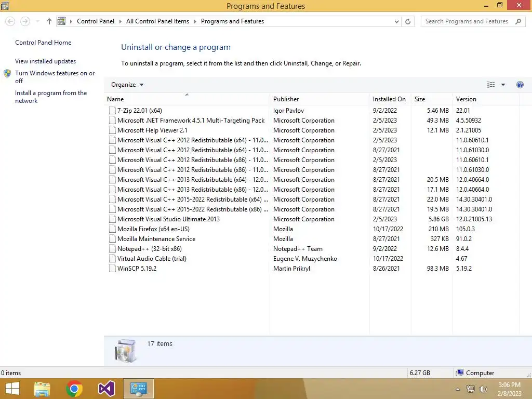Select the Microsoft Help Viewer 2.1 icon
This screenshot has width=532, height=399.
(112, 130)
